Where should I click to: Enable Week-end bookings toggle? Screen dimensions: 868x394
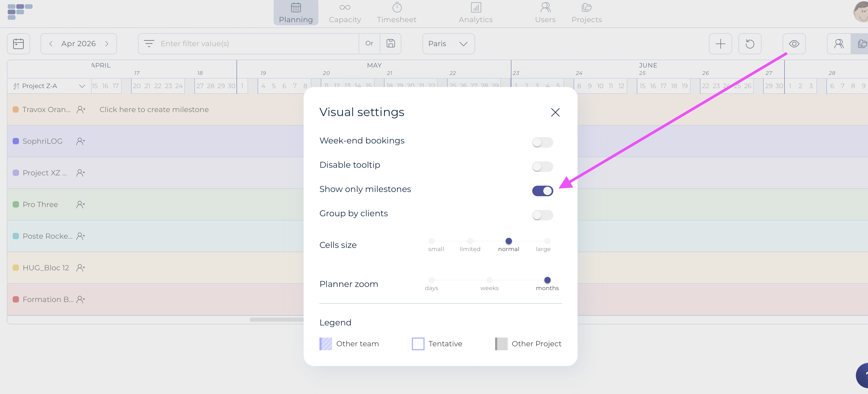tap(542, 142)
